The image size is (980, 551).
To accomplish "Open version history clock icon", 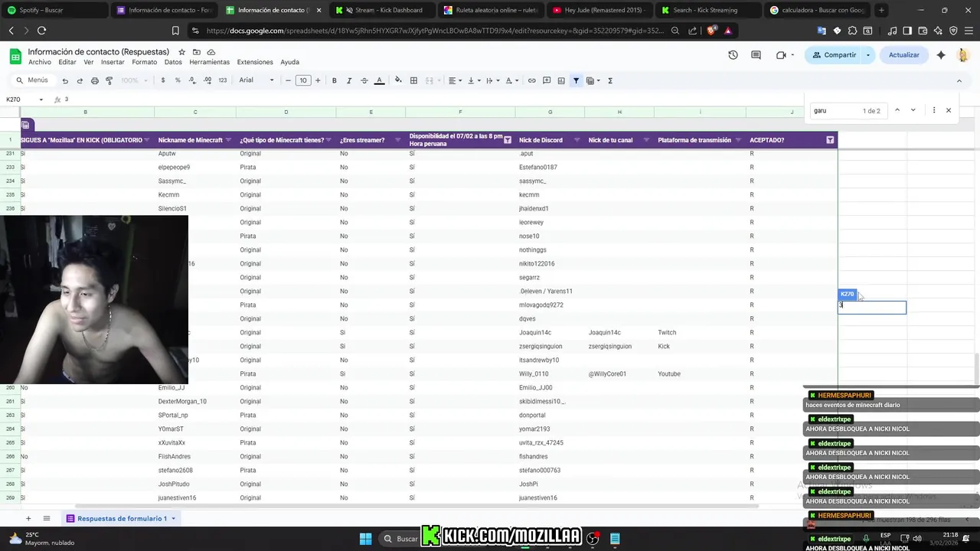I will point(733,55).
